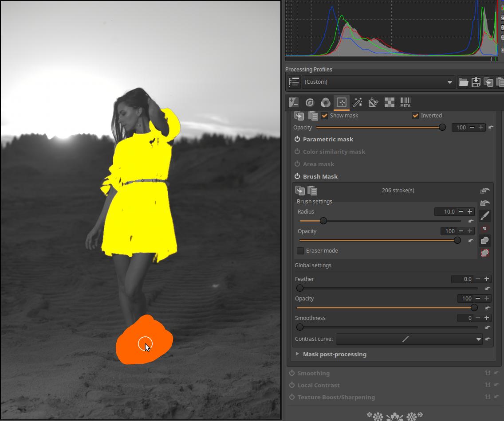504x421 pixels.
Task: Open the Color tab with overlapping circles
Action: pyautogui.click(x=325, y=102)
